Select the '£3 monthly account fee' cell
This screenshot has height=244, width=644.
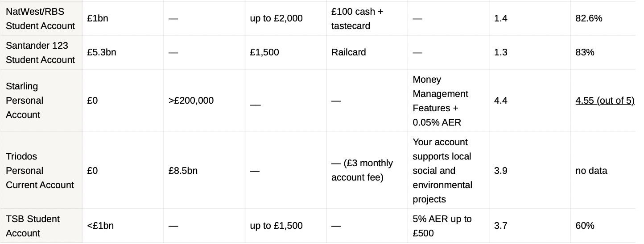point(367,170)
